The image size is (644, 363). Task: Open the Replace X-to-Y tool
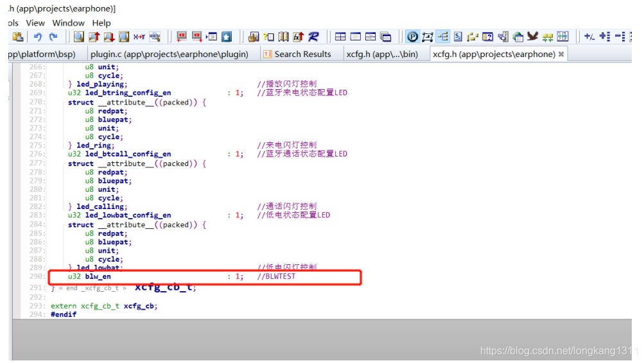coord(139,37)
